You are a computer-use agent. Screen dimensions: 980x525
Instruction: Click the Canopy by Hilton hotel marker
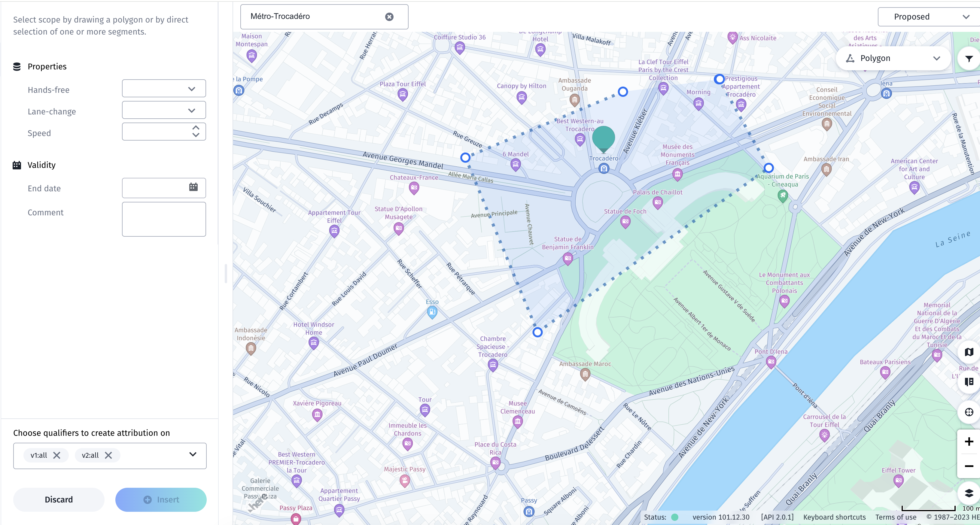(522, 98)
